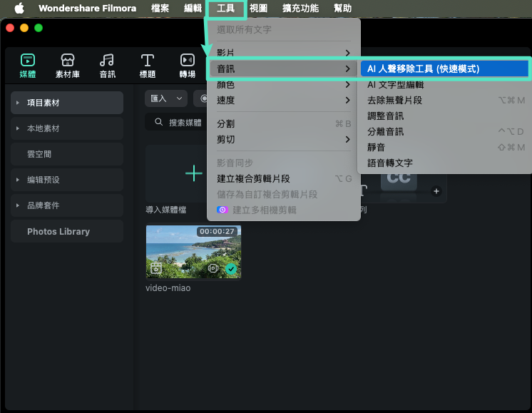
Task: Select the 媒體 tab icon
Action: [28, 60]
